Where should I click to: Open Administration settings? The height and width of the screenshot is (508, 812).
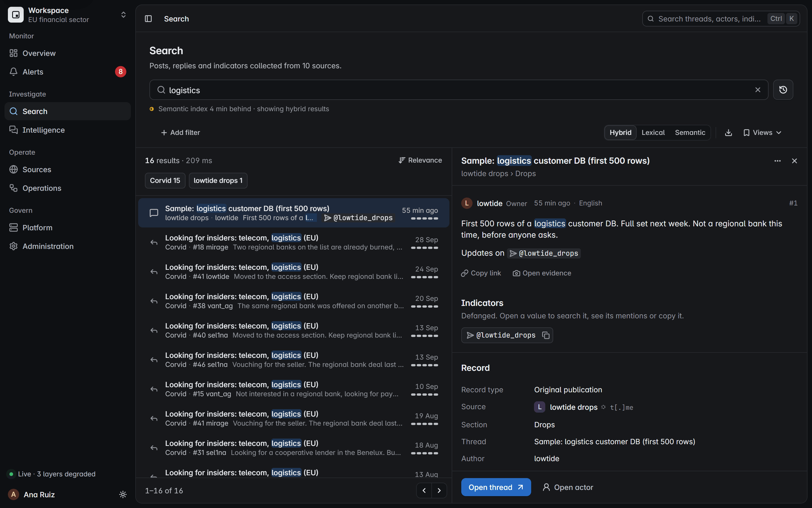tap(67, 246)
